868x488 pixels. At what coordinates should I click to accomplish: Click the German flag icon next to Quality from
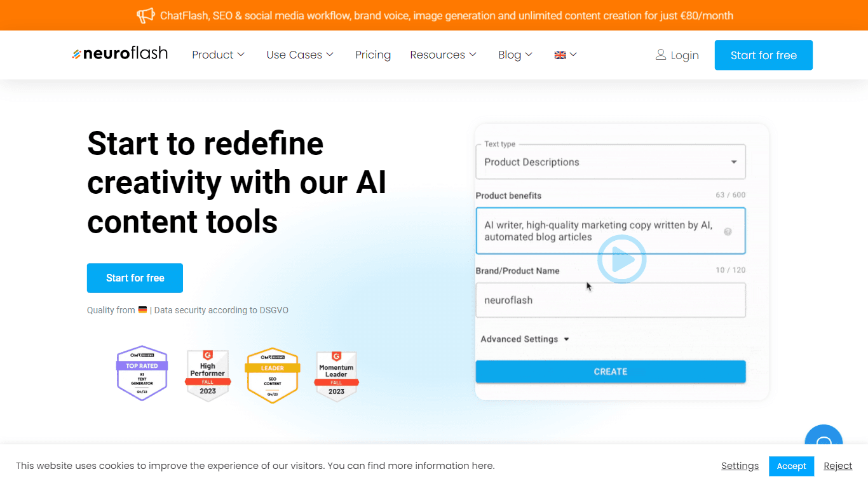[x=142, y=310]
